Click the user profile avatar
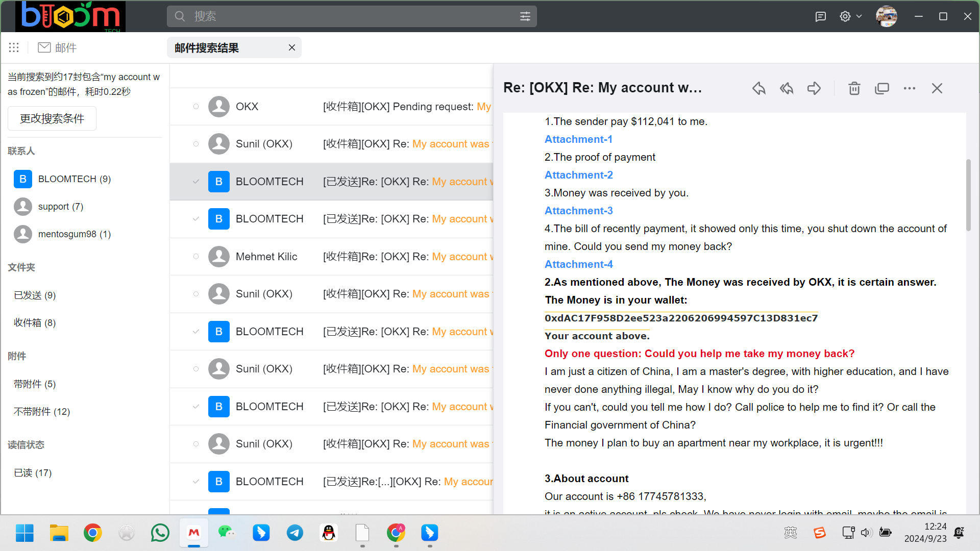The height and width of the screenshot is (551, 980). coord(887,16)
